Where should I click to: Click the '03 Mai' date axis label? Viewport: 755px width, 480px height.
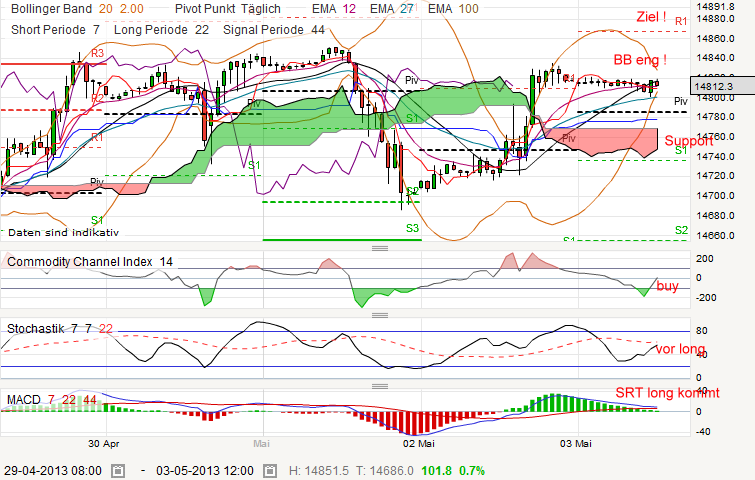[x=576, y=443]
